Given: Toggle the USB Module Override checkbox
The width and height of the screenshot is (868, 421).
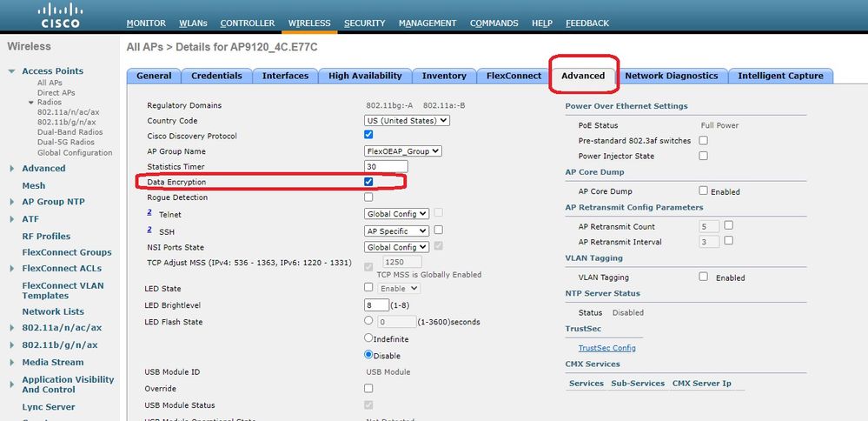Looking at the screenshot, I should point(368,388).
